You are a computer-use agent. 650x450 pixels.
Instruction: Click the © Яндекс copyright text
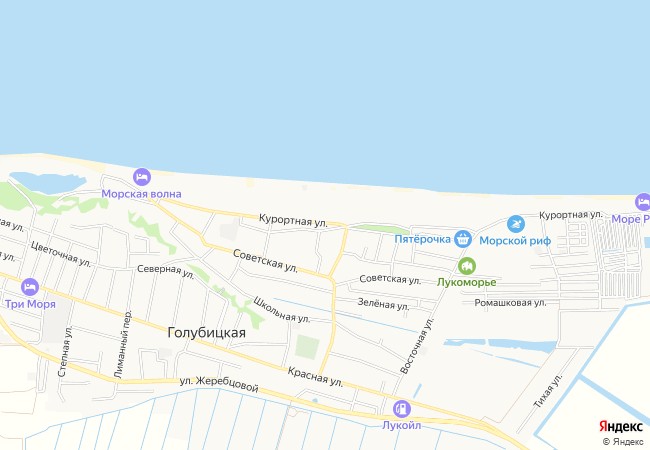623,442
